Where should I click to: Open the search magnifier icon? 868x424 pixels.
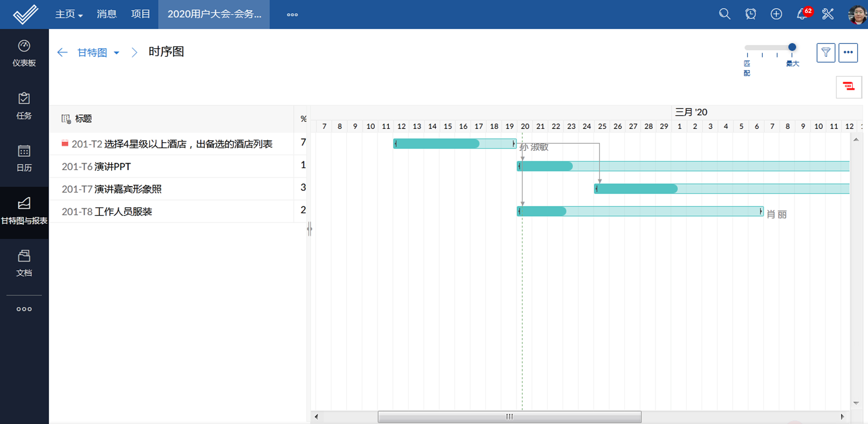click(x=724, y=14)
